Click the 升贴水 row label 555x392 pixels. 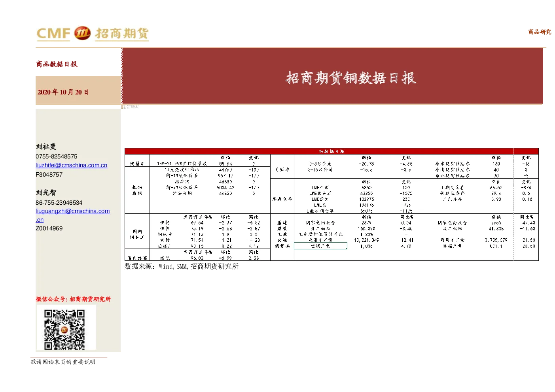[282, 170]
